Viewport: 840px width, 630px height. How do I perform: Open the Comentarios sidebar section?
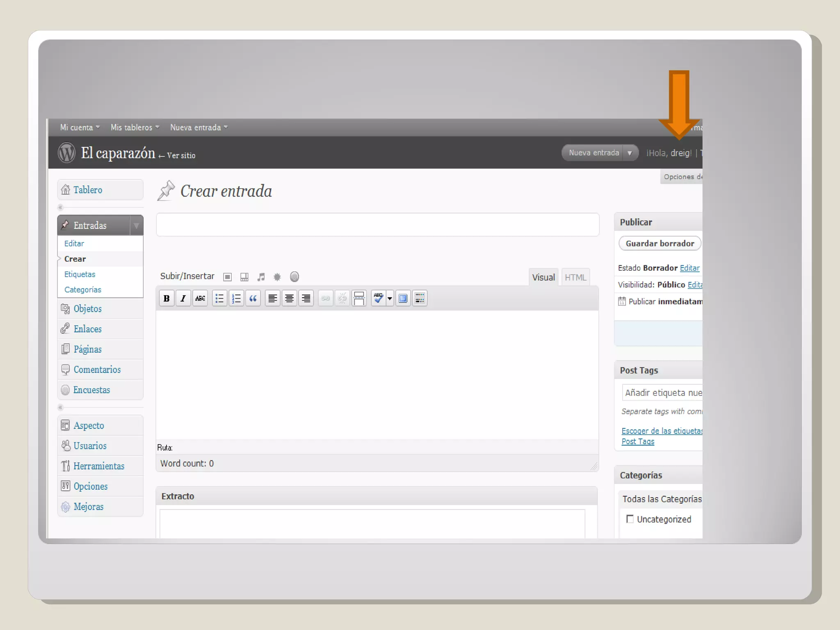click(x=97, y=370)
